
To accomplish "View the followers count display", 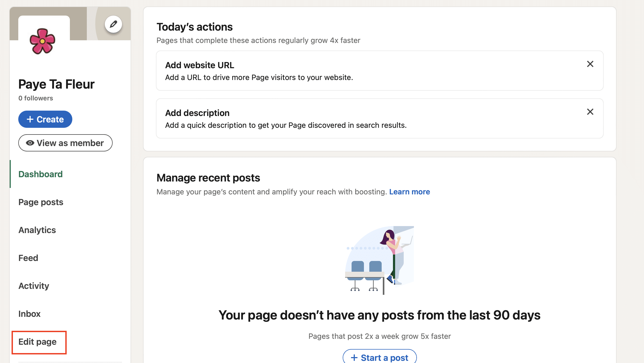I will (x=35, y=98).
